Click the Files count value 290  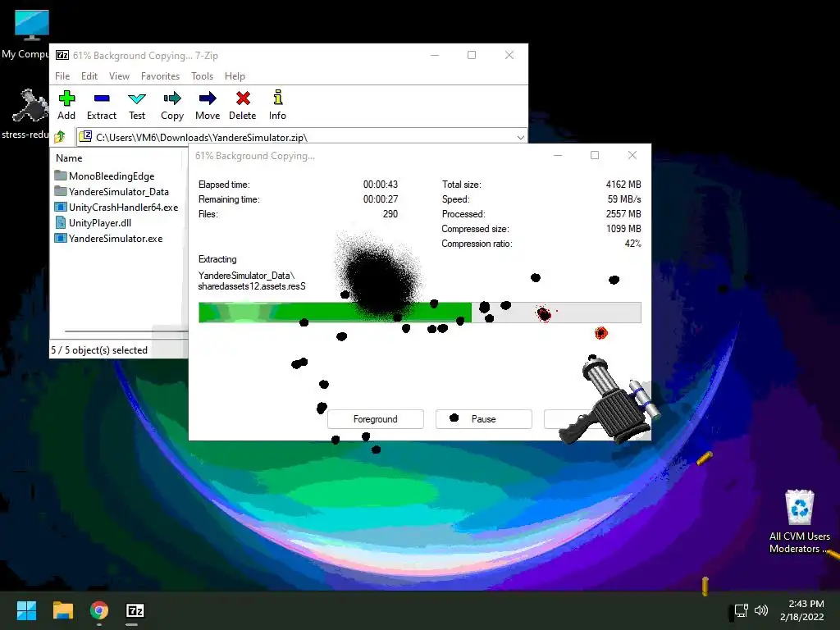[390, 214]
